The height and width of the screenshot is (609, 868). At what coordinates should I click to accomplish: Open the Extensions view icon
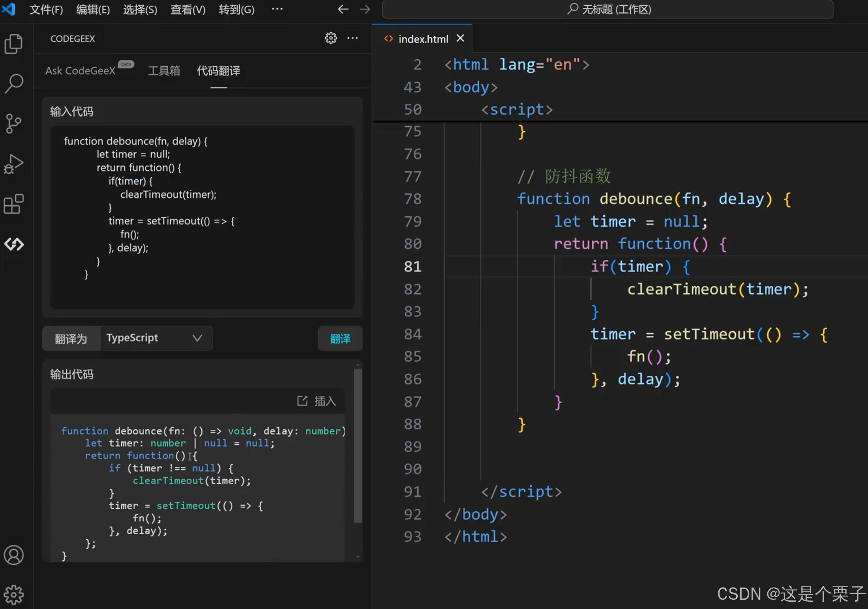click(x=14, y=204)
